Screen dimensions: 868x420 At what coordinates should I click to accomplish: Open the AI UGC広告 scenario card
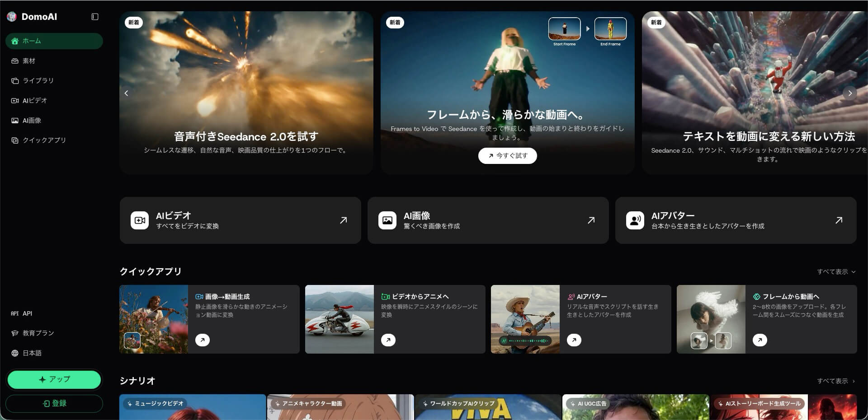tap(636, 407)
